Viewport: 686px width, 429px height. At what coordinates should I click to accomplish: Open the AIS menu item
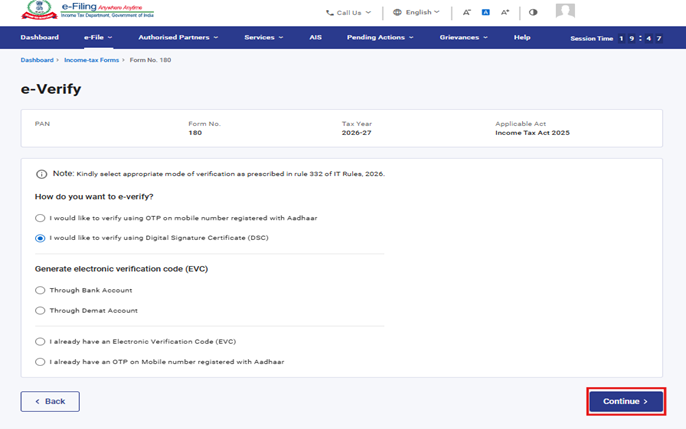click(315, 38)
